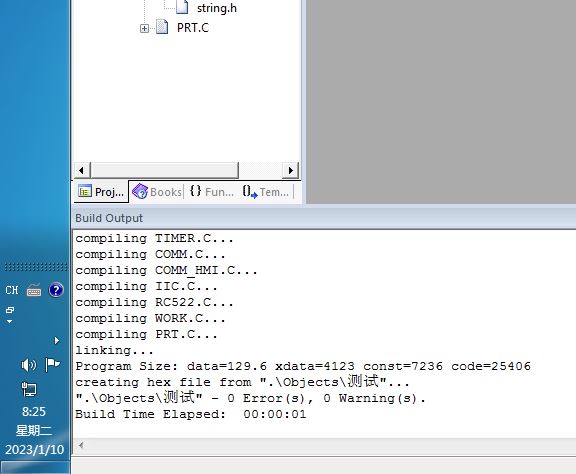Click the project pane horizontal scrollbar thumb
Screen dimensions: 576x474
165,170
